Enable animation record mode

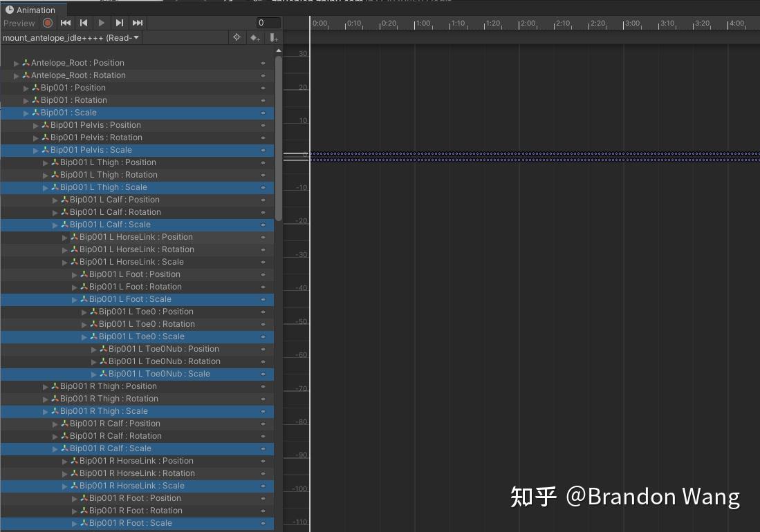pos(47,23)
